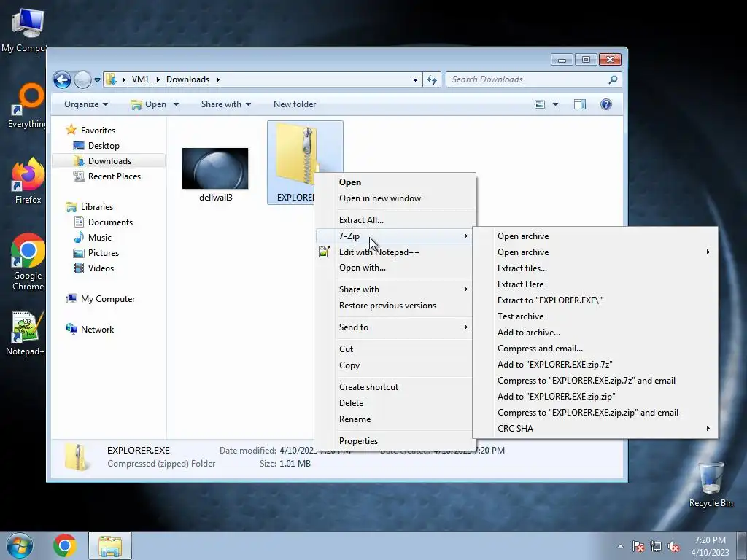Choose Add to "EXPLORER.EXE.zip.7z"
This screenshot has width=747, height=560.
tap(595, 365)
